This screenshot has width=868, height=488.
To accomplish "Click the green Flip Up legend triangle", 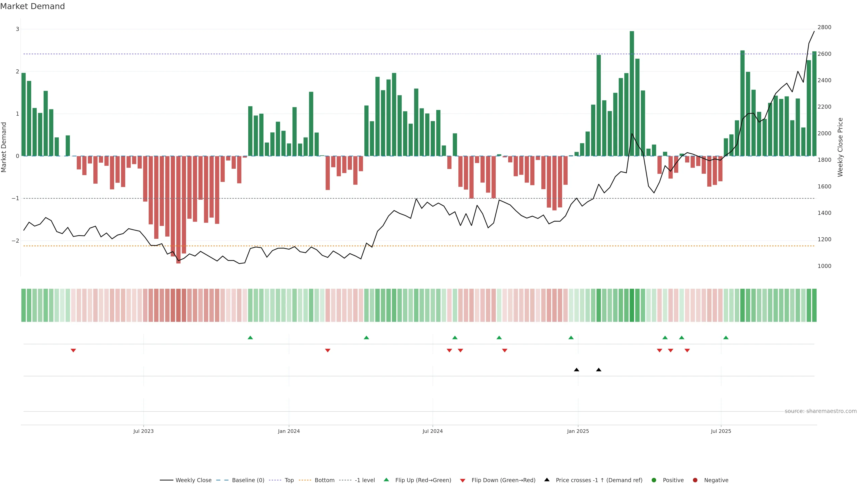I will tap(386, 480).
